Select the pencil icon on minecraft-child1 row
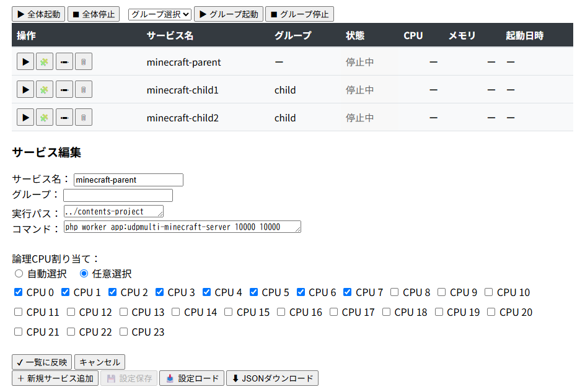The height and width of the screenshot is (392, 585). pos(64,89)
